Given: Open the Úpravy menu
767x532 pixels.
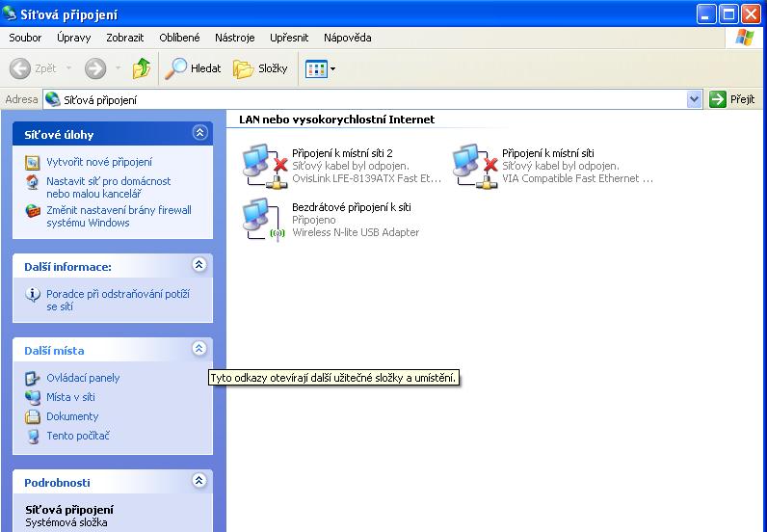Looking at the screenshot, I should click(x=74, y=38).
